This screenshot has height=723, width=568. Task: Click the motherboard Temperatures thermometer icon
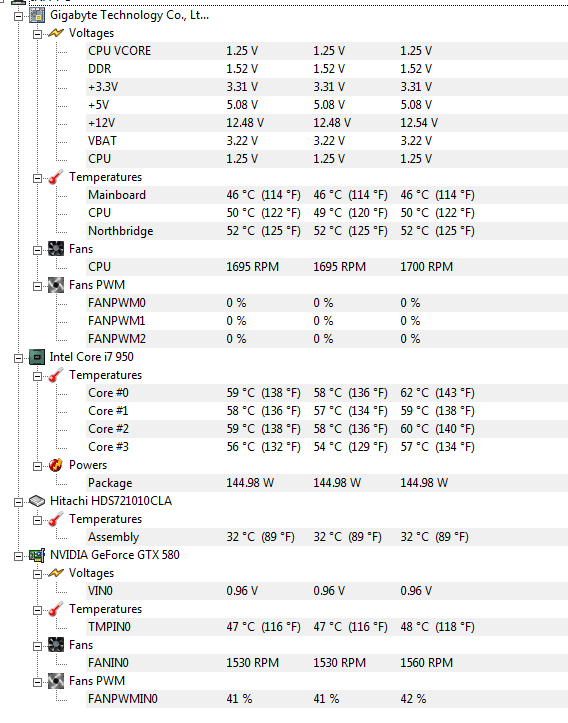click(56, 177)
